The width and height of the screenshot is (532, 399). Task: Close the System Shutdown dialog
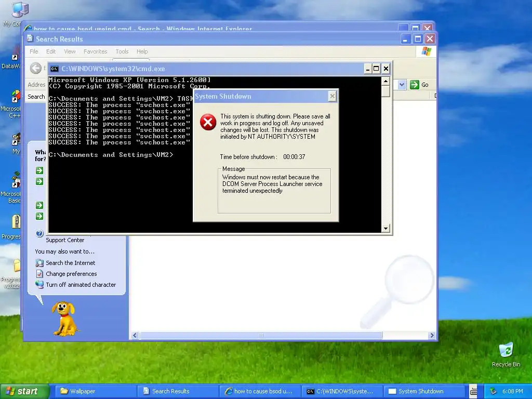coord(332,96)
